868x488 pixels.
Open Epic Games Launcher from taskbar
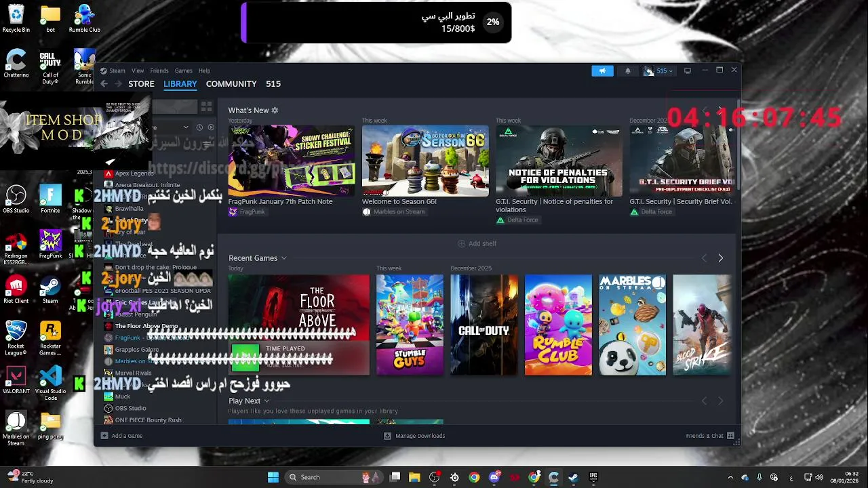tap(593, 477)
